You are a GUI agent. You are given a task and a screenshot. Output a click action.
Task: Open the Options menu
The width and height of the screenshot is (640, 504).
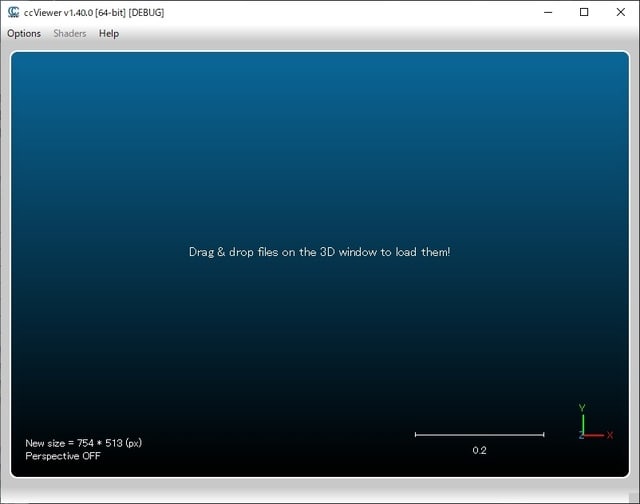pos(24,33)
